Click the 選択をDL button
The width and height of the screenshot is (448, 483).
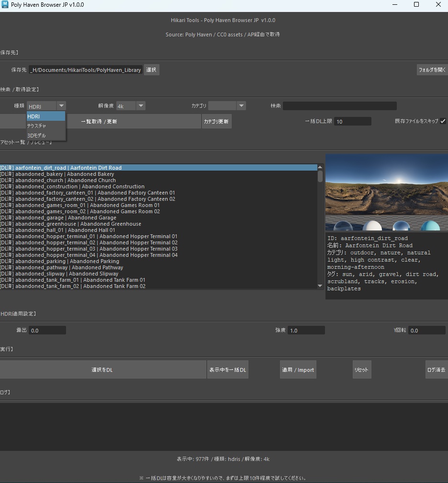coord(102,369)
